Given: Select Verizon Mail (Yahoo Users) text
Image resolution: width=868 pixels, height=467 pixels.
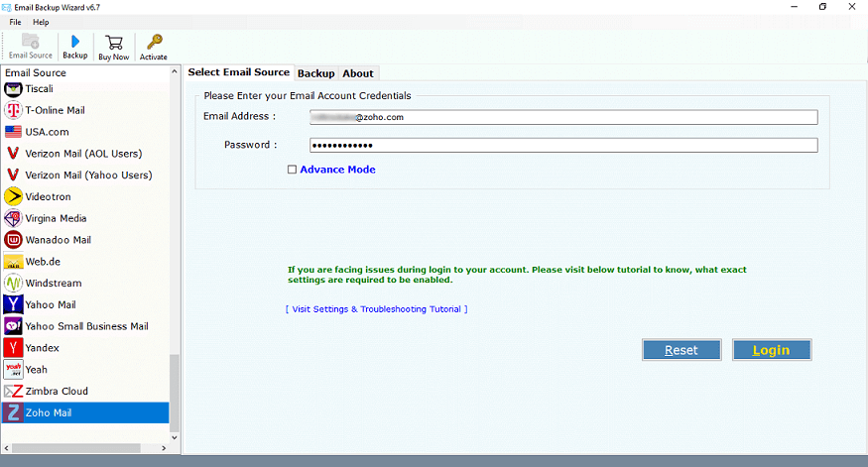Looking at the screenshot, I should point(88,175).
